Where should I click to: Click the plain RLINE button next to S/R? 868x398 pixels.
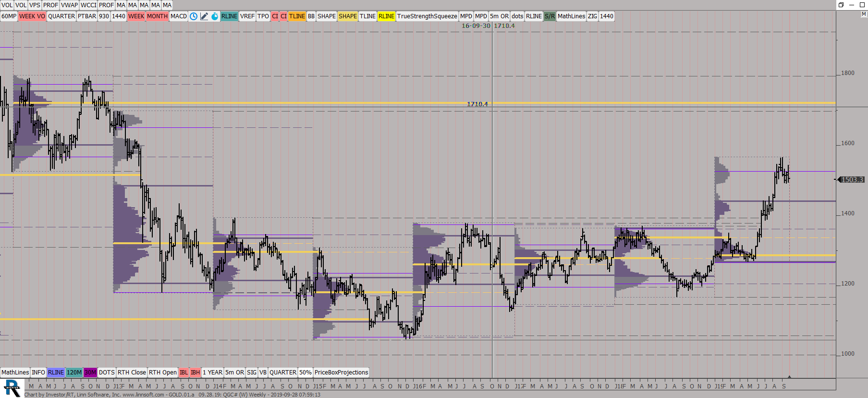pyautogui.click(x=534, y=16)
